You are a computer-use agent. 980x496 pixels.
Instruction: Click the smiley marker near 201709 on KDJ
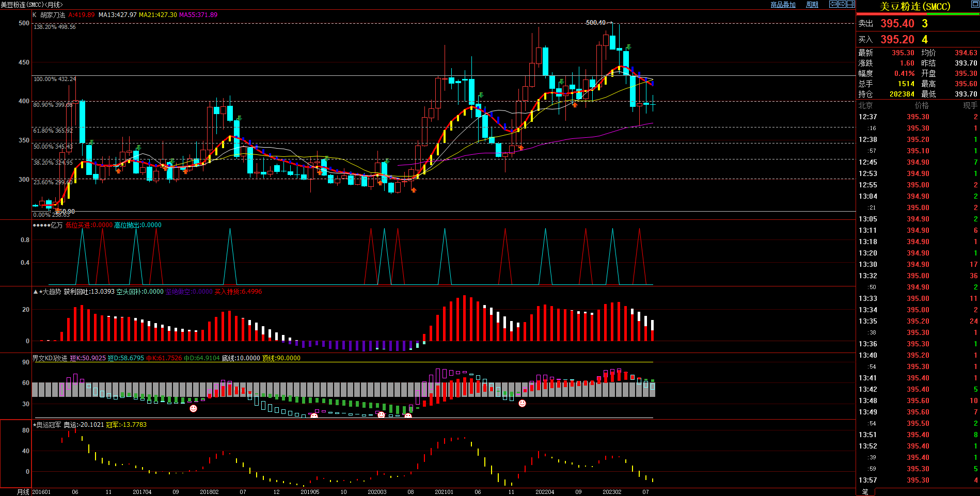193,408
